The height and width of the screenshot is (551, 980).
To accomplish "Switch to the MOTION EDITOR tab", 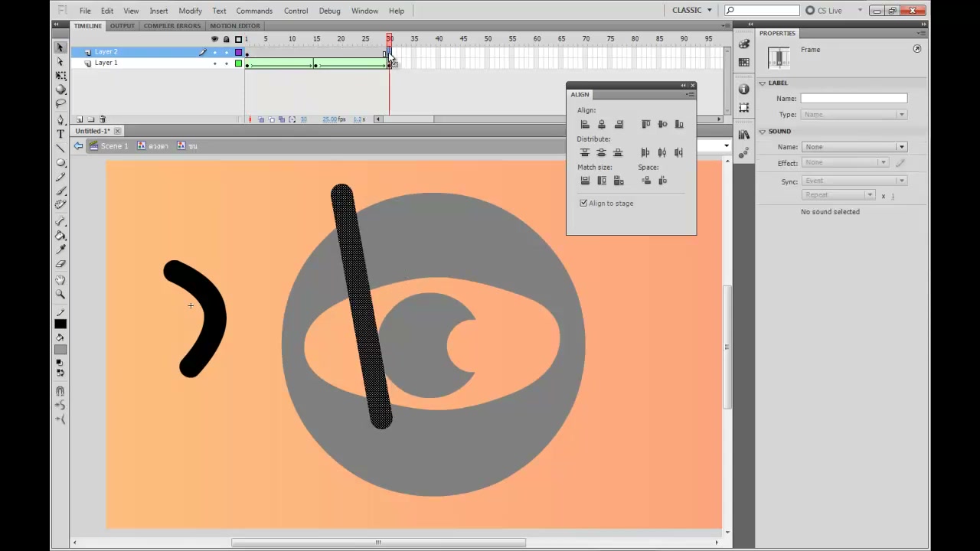I will (x=235, y=26).
